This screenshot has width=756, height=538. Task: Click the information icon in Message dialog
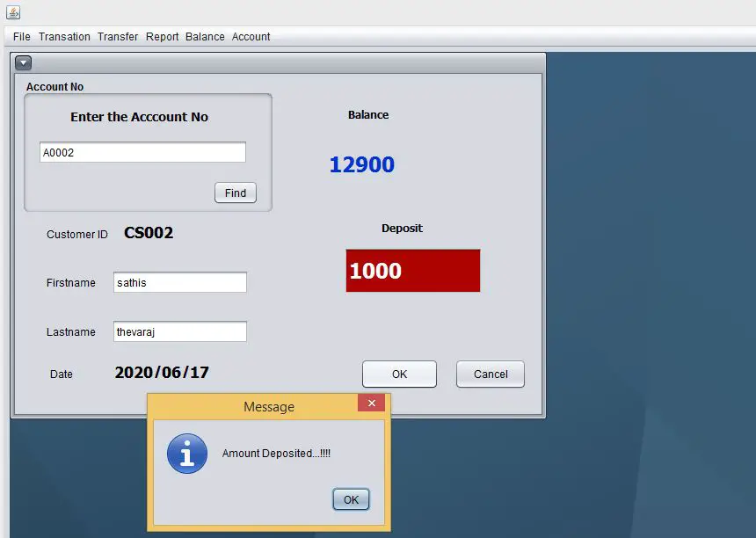pos(187,455)
